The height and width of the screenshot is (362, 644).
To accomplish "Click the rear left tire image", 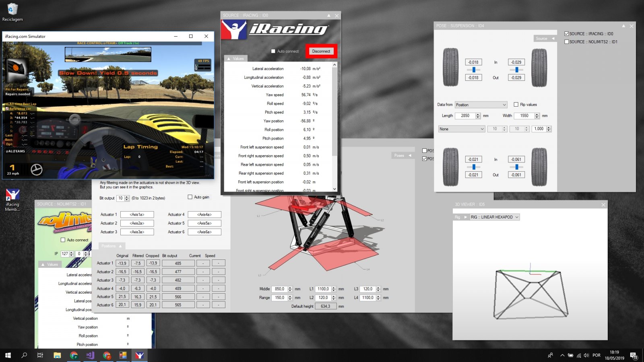I will tap(450, 167).
